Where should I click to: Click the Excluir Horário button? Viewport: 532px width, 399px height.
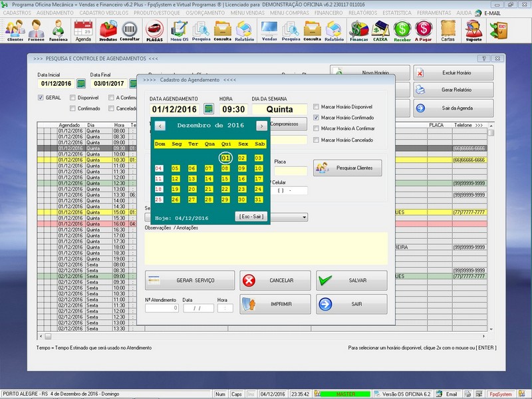point(454,72)
